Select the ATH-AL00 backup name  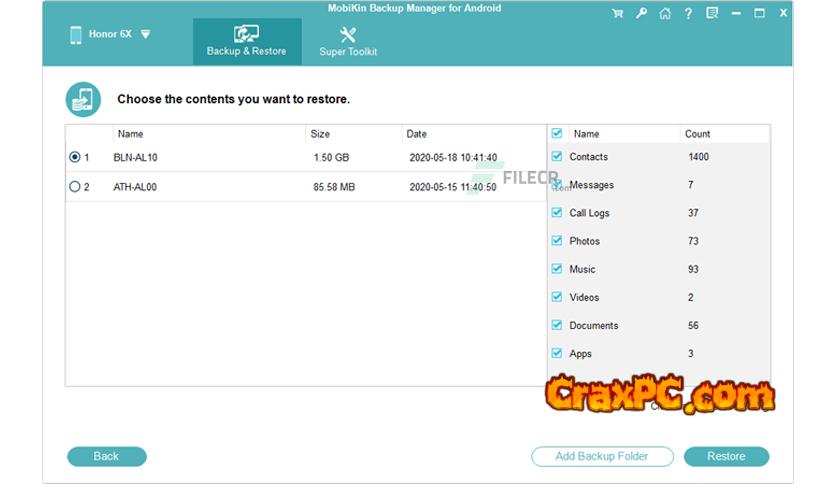pos(135,187)
